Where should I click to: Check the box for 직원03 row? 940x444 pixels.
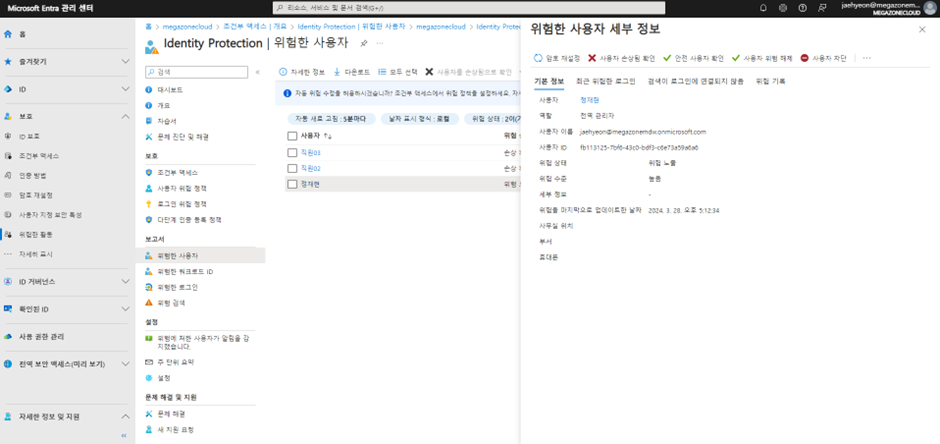click(292, 153)
